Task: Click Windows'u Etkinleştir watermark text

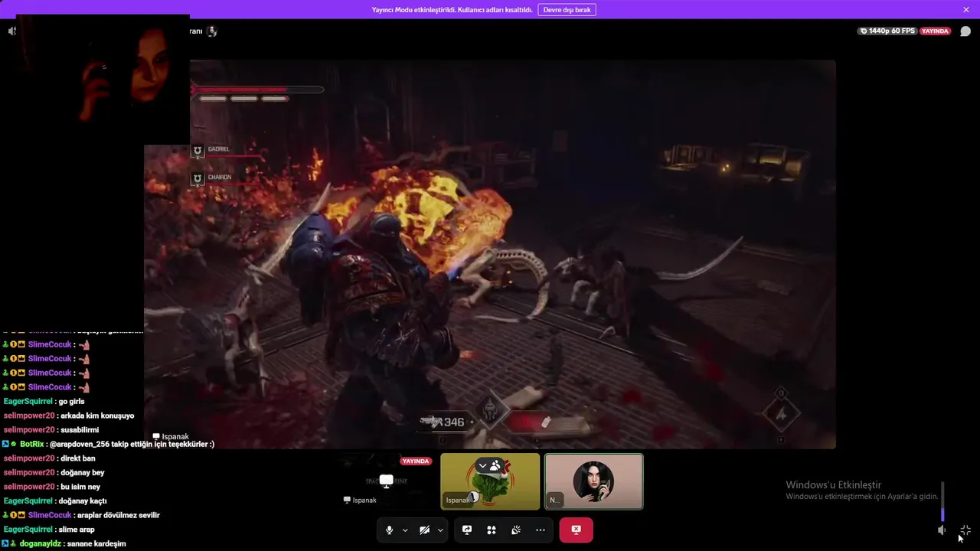Action: coord(834,485)
